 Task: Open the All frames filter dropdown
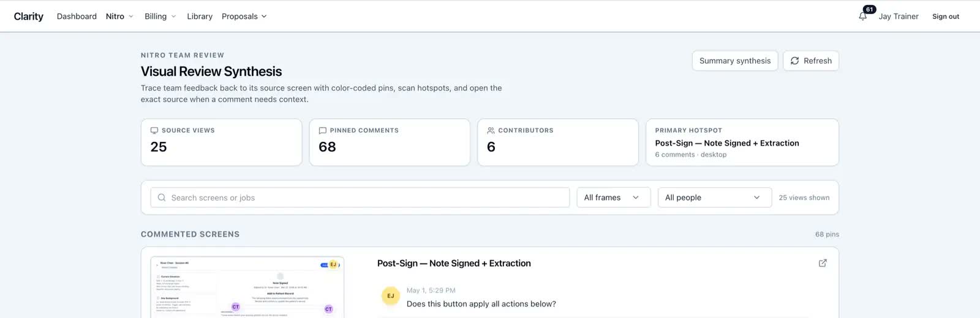pyautogui.click(x=613, y=198)
